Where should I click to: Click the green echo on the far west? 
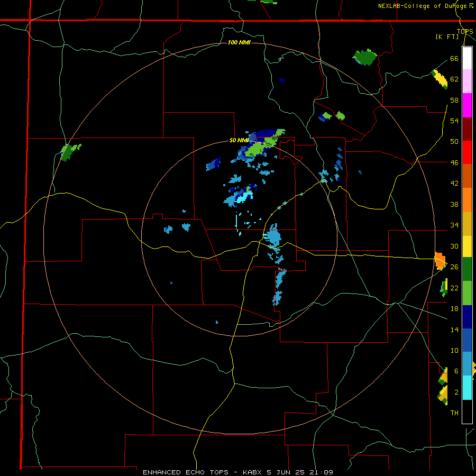(x=70, y=152)
